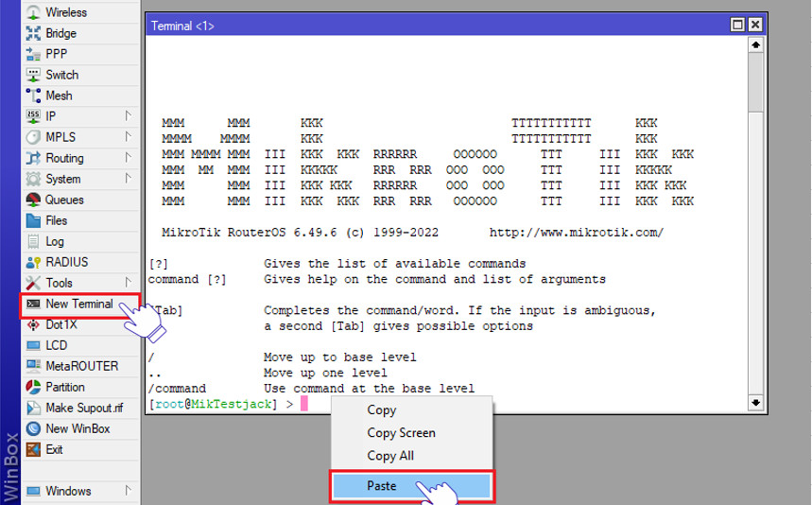Click the Wireless antenna icon

pos(33,12)
